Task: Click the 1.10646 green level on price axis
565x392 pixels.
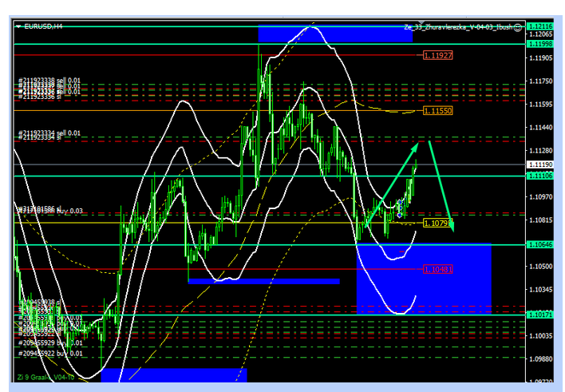Action: (x=541, y=244)
